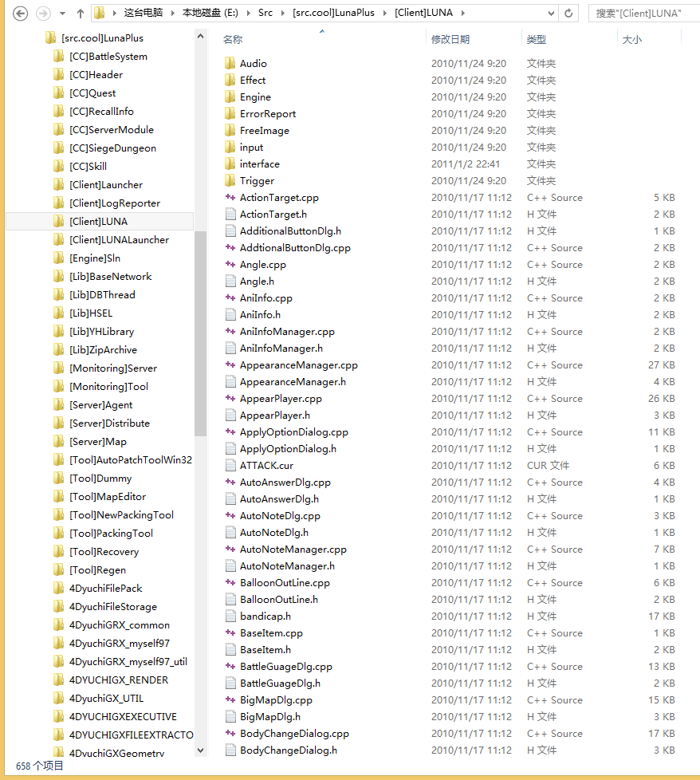Click the Audio folder icon

click(230, 63)
